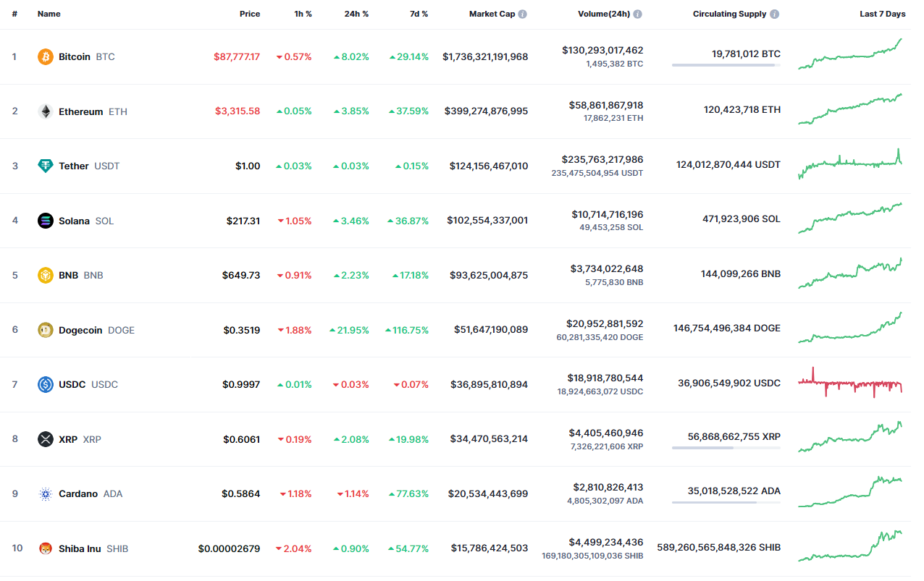Click Dogecoin 24h change 21.95%
Image resolution: width=924 pixels, height=581 pixels.
349,330
